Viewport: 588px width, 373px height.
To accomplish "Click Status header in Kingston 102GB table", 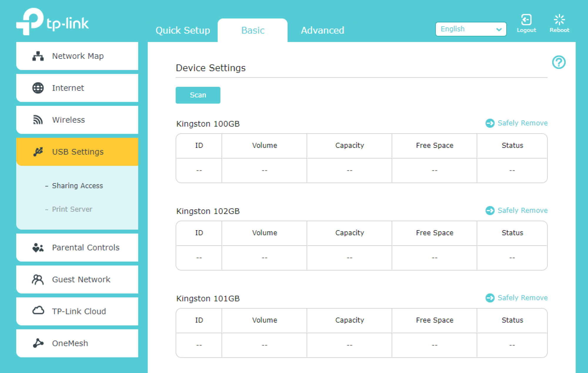I will pyautogui.click(x=512, y=233).
